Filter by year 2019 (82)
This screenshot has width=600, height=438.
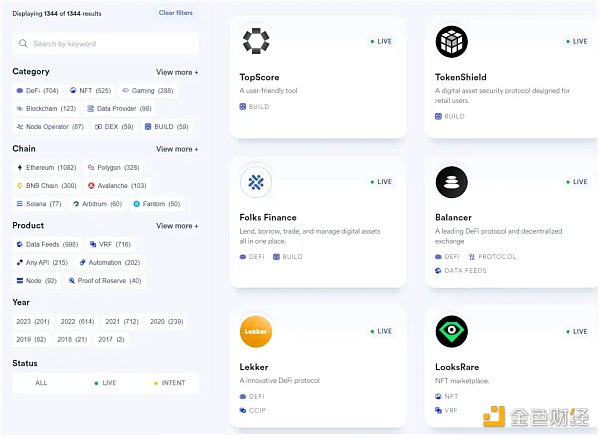31,339
